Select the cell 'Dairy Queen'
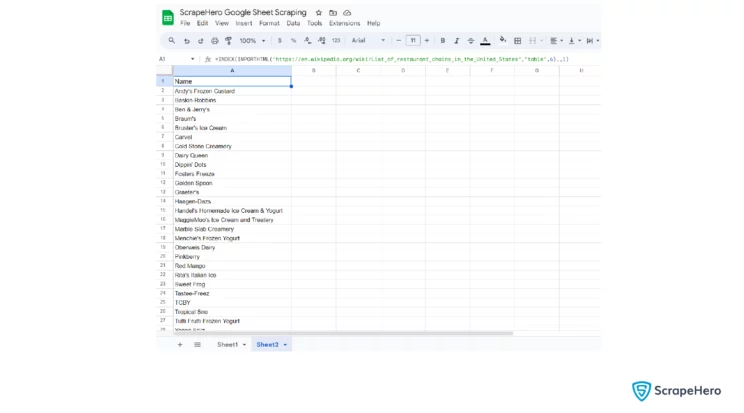Image resolution: width=744 pixels, height=413 pixels. coord(232,155)
